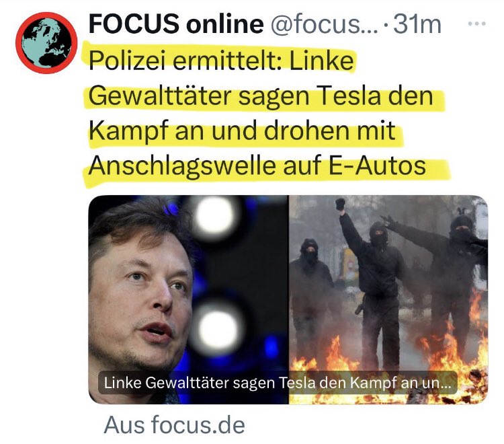
Task: Click the raised fist in the protest photo
Action: click(341, 205)
